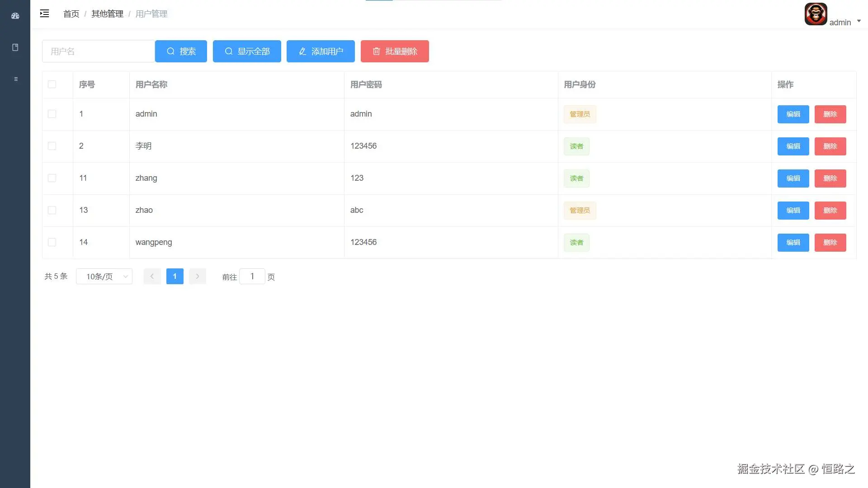Screen dimensions: 868x488
Task: Click the admin avatar image
Action: click(x=816, y=14)
